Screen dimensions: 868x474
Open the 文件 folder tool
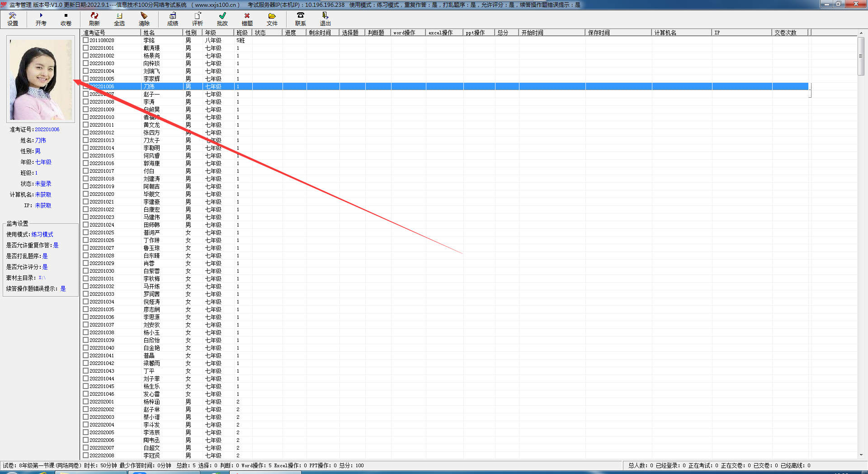tap(272, 19)
